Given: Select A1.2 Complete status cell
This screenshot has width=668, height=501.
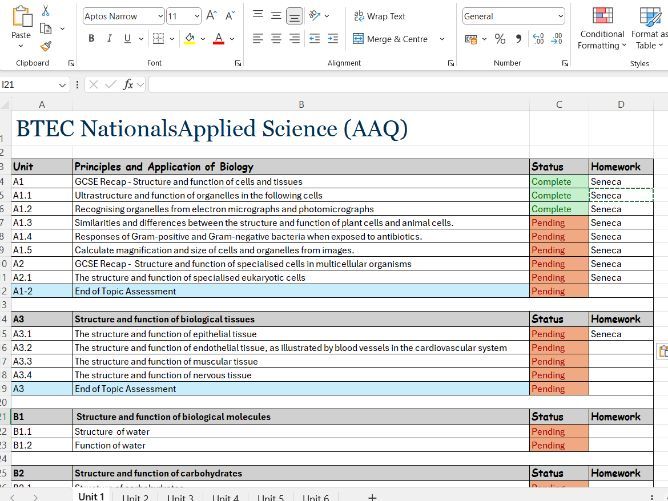Looking at the screenshot, I should pyautogui.click(x=559, y=209).
